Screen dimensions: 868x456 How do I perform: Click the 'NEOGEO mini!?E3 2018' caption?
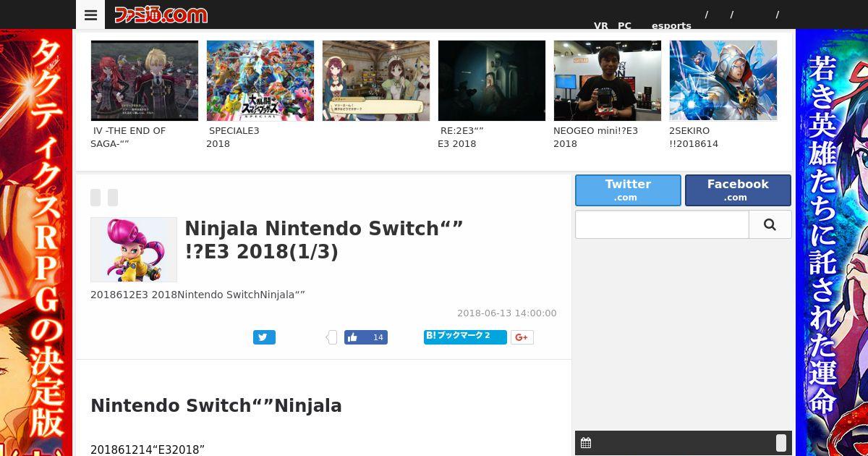[x=596, y=138]
